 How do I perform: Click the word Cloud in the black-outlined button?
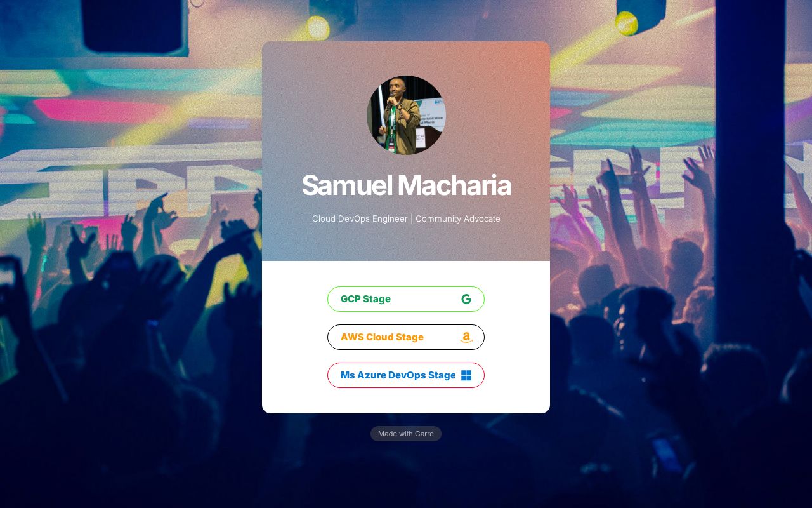tap(381, 337)
